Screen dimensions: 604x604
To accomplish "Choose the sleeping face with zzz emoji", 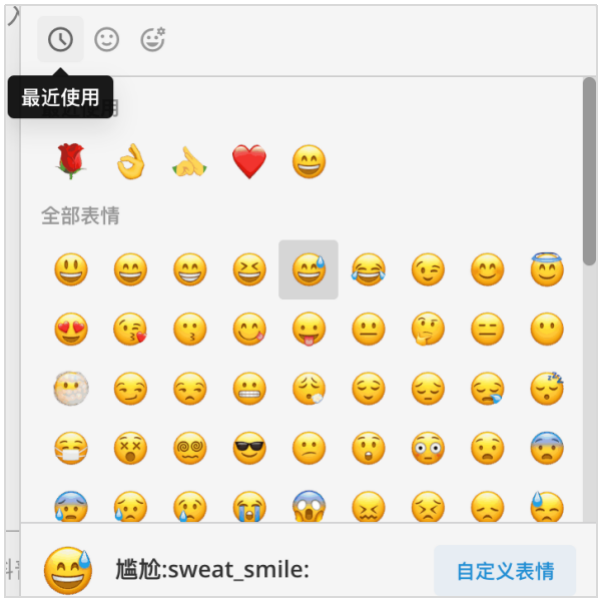I will pyautogui.click(x=547, y=388).
